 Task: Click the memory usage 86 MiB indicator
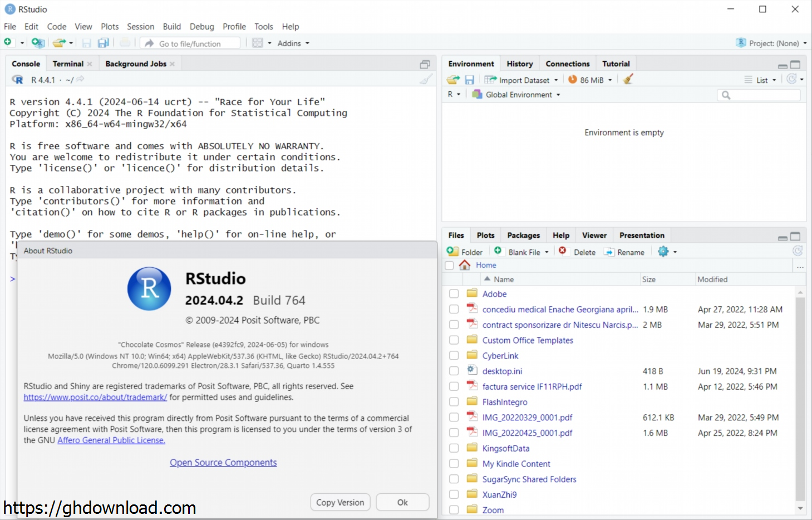coord(590,80)
